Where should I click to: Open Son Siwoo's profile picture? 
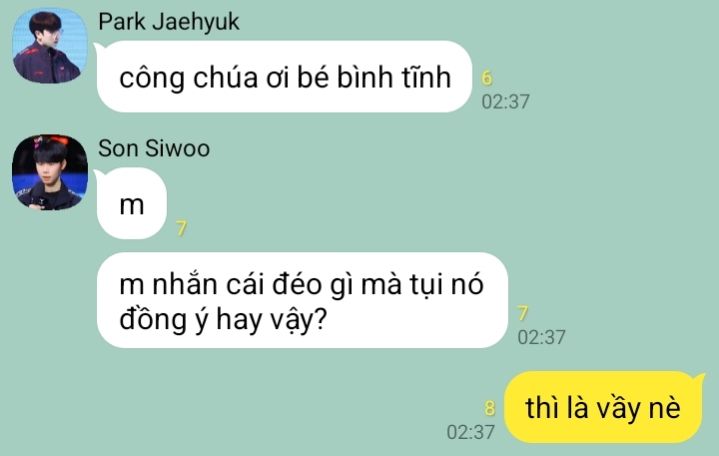(50, 172)
